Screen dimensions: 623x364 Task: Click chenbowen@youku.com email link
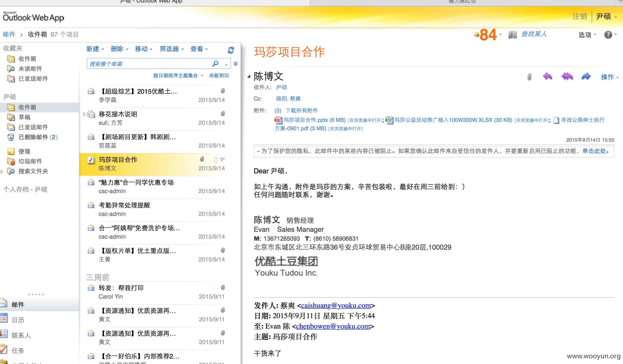click(x=333, y=326)
